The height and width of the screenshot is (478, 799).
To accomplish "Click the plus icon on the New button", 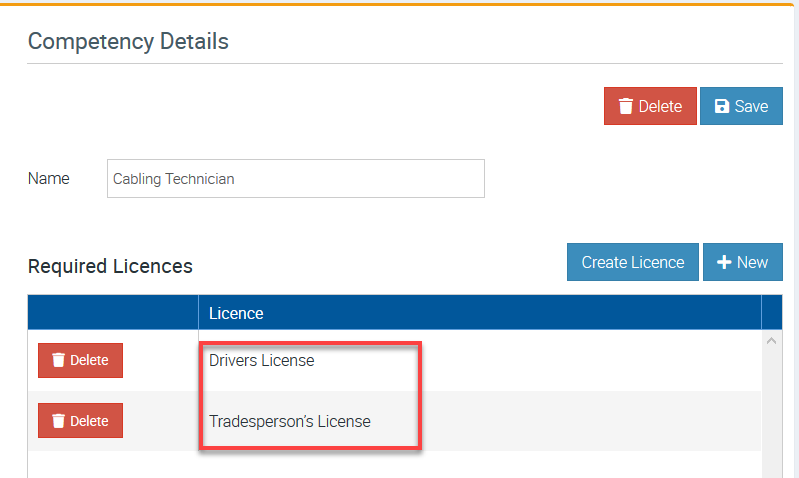I will 724,262.
